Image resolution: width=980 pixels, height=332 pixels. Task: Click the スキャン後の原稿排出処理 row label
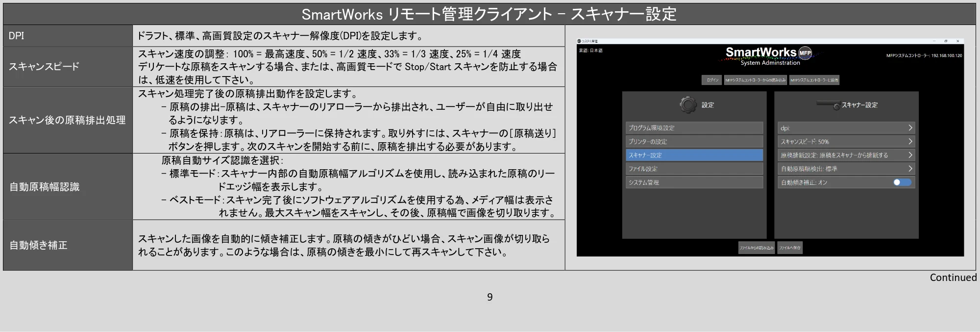(x=67, y=120)
